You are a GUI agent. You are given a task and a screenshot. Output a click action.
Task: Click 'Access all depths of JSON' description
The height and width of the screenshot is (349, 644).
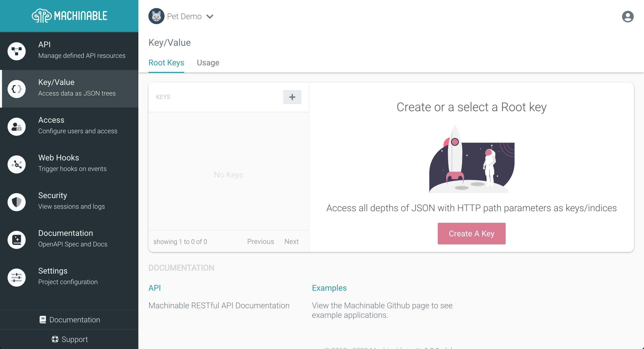click(472, 208)
